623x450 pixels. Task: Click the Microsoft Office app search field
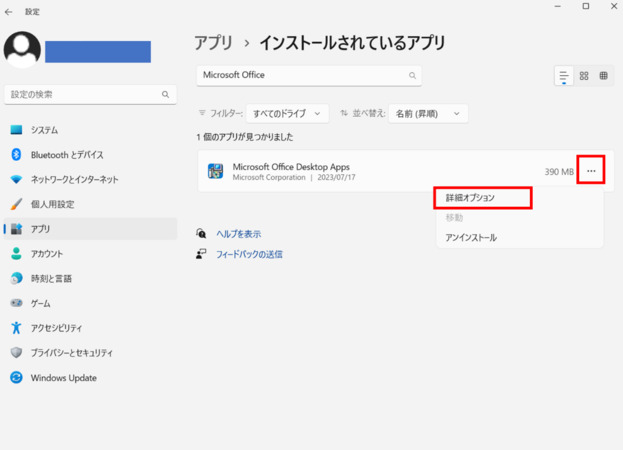click(309, 75)
